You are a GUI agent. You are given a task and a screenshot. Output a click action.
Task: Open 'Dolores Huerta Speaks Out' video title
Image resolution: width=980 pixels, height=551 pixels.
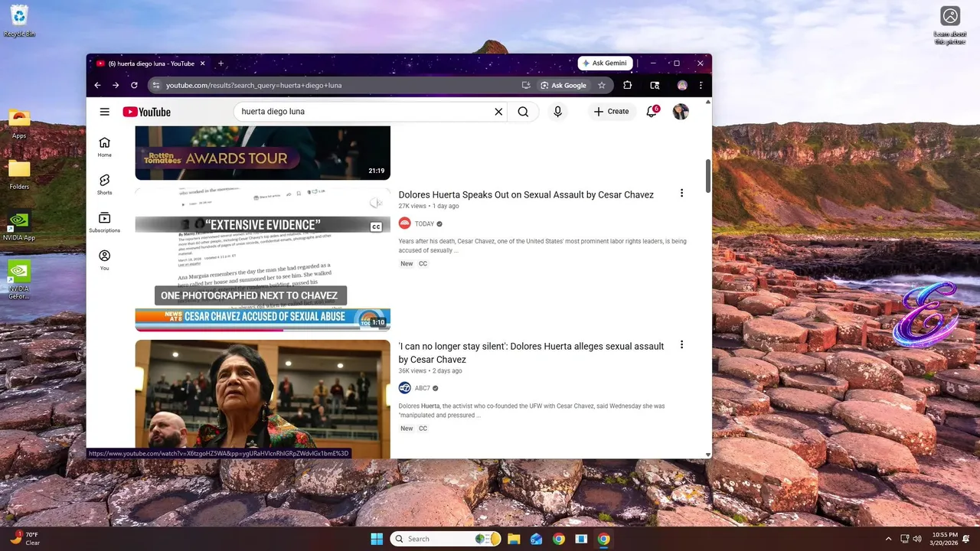526,195
